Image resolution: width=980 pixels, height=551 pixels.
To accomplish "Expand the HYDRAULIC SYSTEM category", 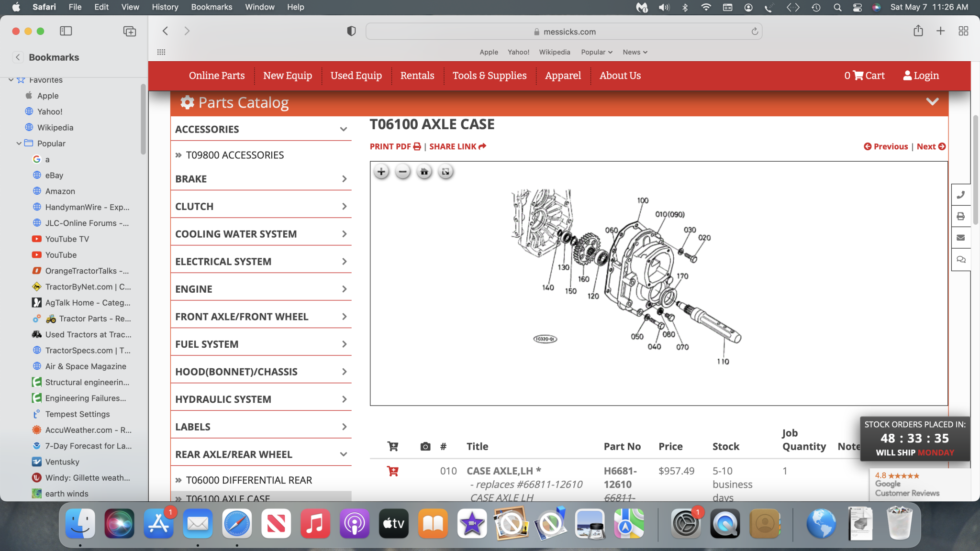I will 261,399.
